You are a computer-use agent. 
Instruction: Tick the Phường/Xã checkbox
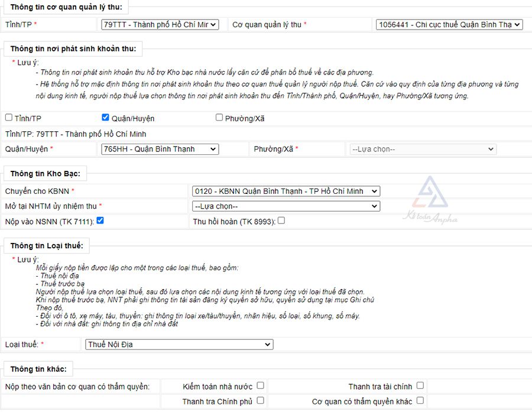[x=219, y=118]
